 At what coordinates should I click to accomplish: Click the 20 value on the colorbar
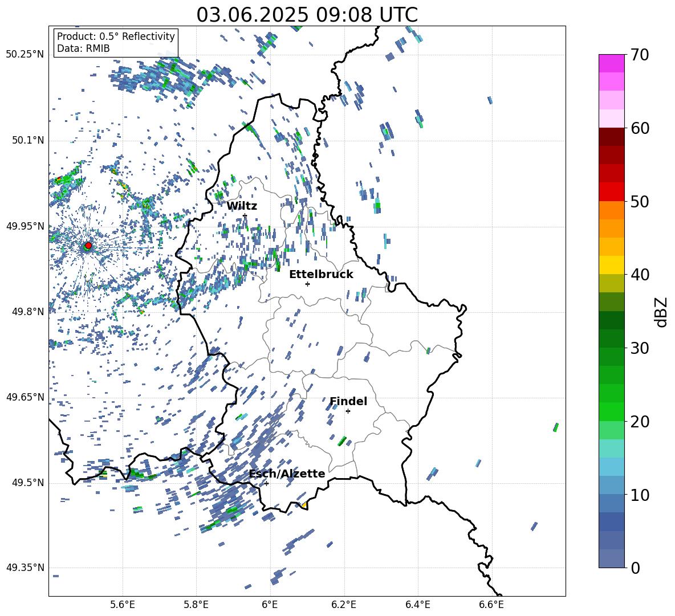(640, 422)
